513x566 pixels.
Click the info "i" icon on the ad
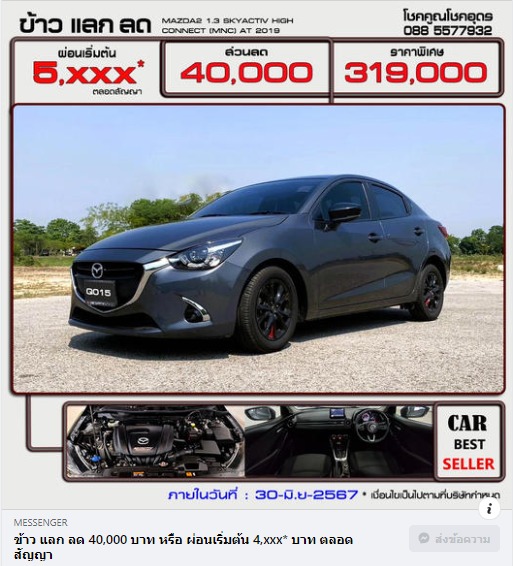pos(489,509)
